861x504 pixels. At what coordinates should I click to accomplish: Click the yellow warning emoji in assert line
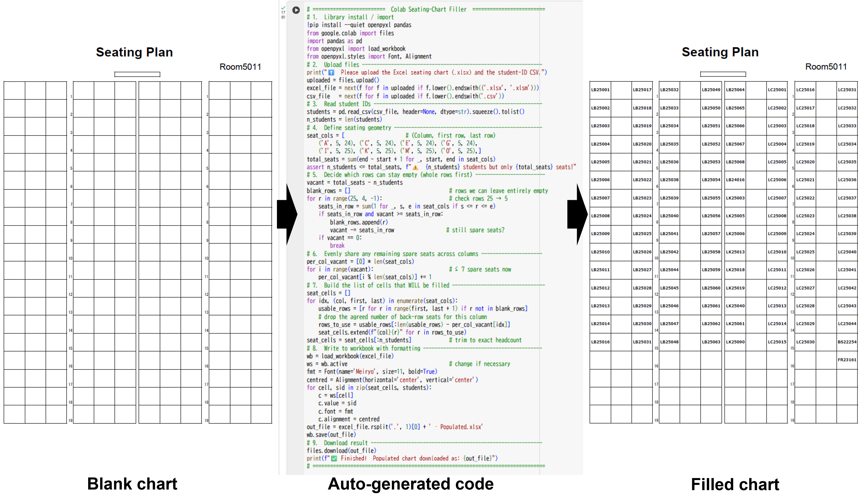415,167
